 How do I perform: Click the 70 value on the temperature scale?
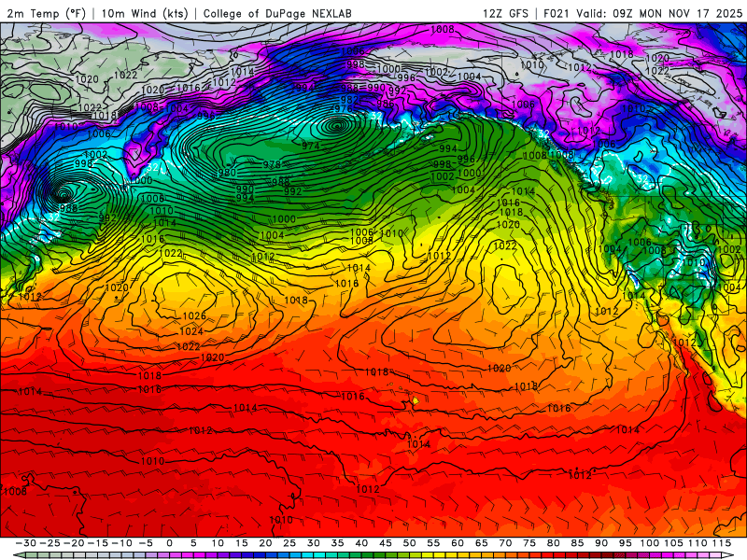coord(505,543)
